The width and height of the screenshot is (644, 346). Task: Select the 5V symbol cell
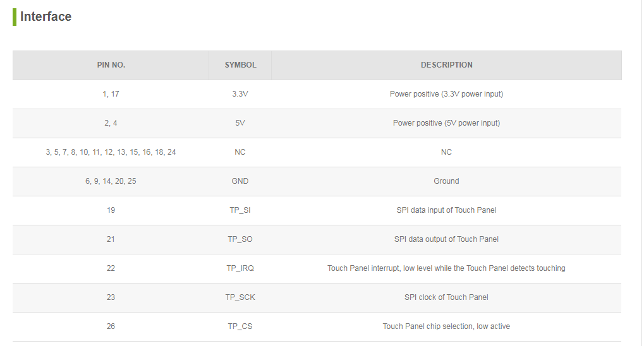click(240, 123)
